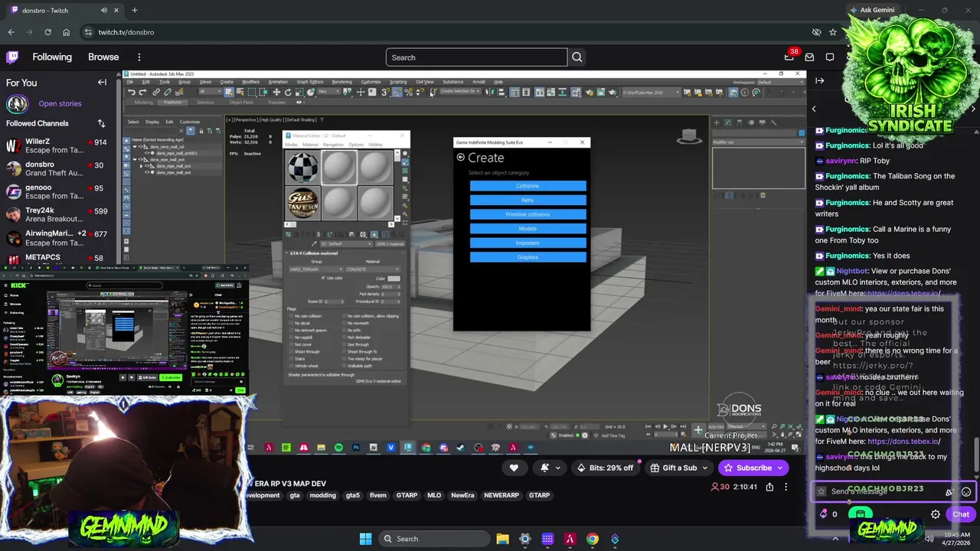980x551 pixels.
Task: Click the search magnifier button on Twitch
Action: point(577,57)
